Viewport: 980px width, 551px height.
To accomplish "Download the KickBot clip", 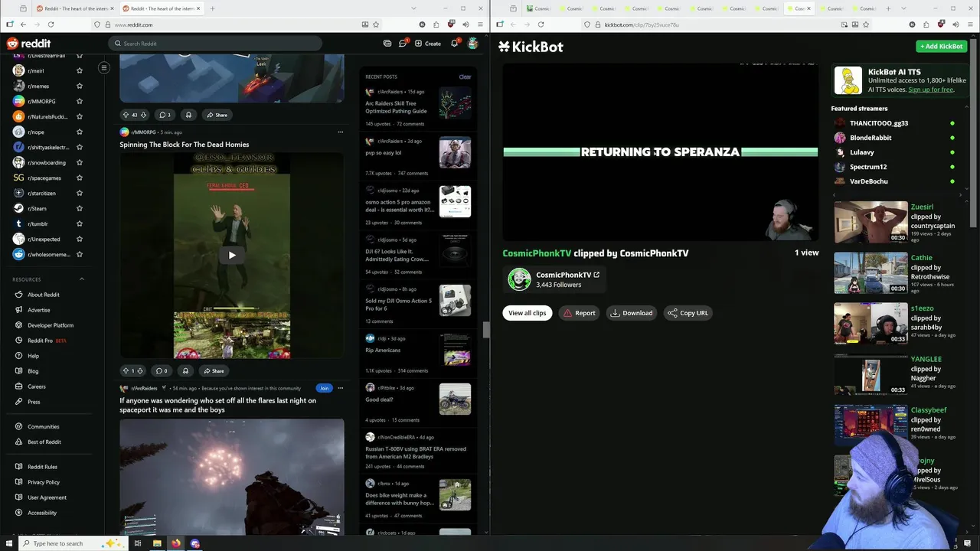I will (632, 313).
